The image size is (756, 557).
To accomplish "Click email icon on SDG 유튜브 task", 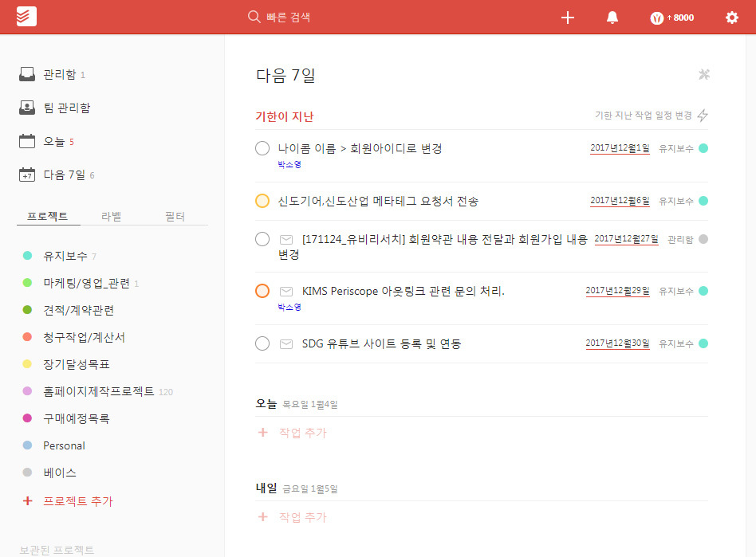I will (286, 343).
